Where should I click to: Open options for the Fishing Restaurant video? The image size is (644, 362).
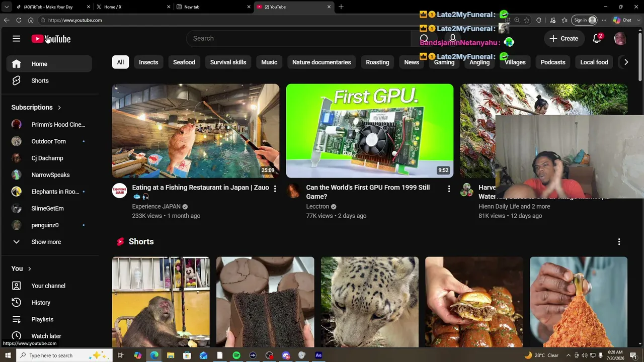275,189
